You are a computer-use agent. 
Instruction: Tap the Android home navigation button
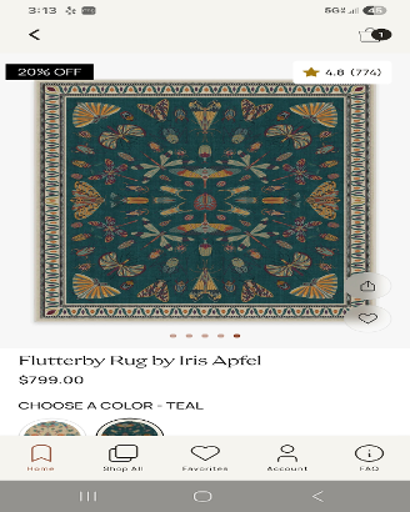pyautogui.click(x=203, y=496)
